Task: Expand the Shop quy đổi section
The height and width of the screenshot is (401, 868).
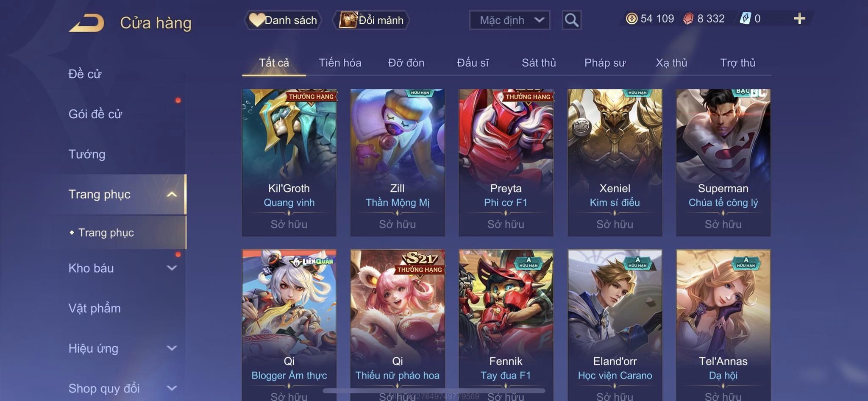Action: (x=171, y=388)
